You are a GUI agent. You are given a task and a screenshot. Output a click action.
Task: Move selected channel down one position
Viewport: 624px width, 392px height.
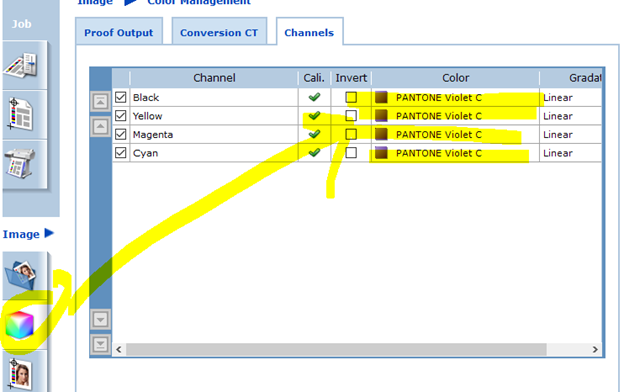pyautogui.click(x=100, y=319)
